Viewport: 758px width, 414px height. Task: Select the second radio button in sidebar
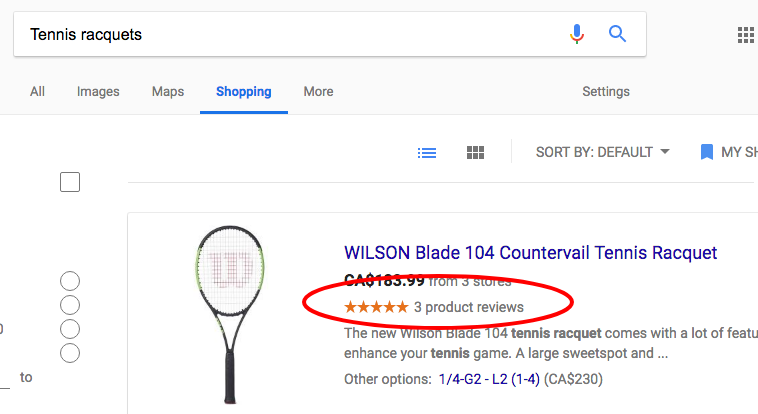[x=70, y=305]
